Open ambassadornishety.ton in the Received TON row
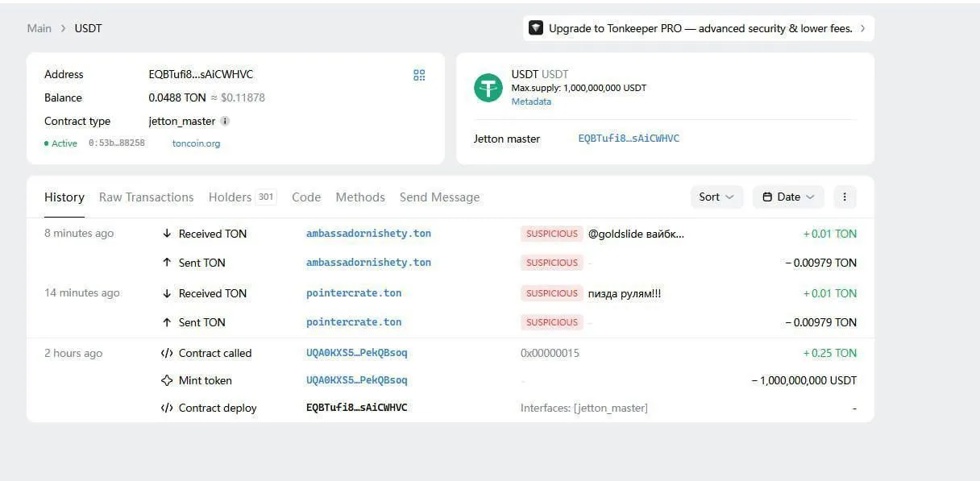The image size is (980, 481). (x=368, y=234)
